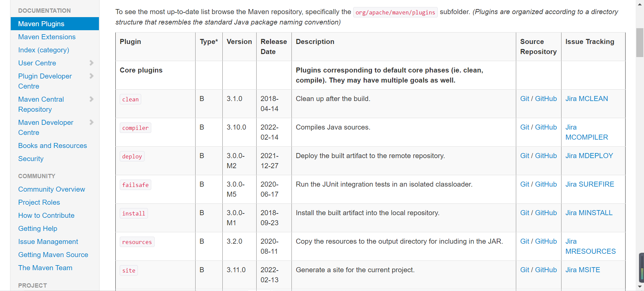Viewport: 644px width, 291px height.
Task: Open Jira MCOMPILER issue tracker
Action: click(587, 132)
